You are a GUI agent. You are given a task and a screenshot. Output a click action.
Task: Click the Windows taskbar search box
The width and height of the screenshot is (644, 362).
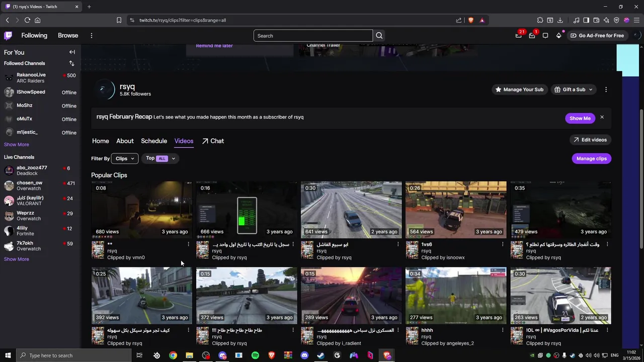click(x=74, y=355)
